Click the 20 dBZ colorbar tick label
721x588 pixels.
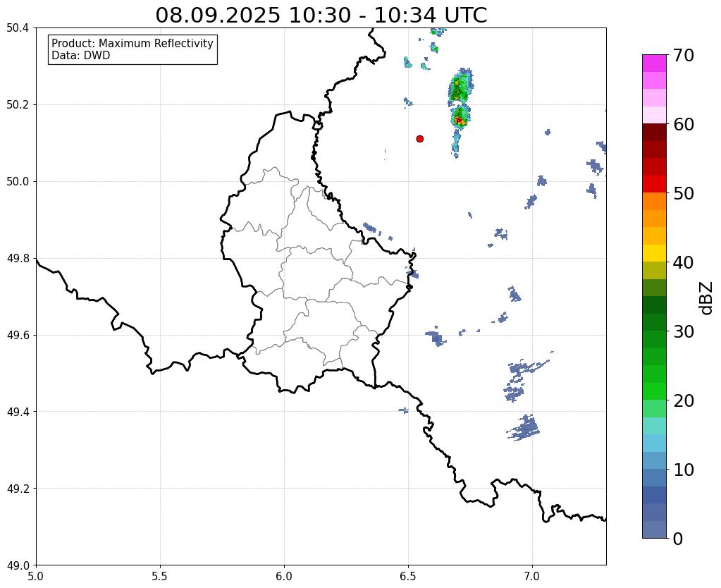[684, 400]
